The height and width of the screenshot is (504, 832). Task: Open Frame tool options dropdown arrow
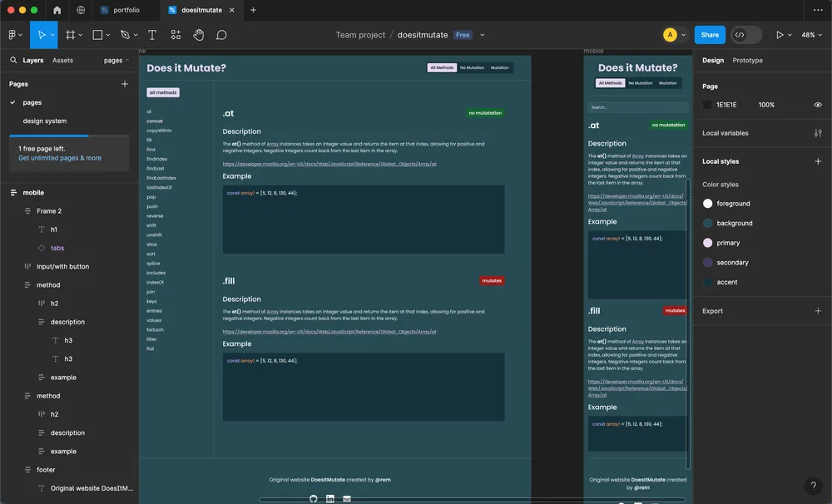coord(80,35)
